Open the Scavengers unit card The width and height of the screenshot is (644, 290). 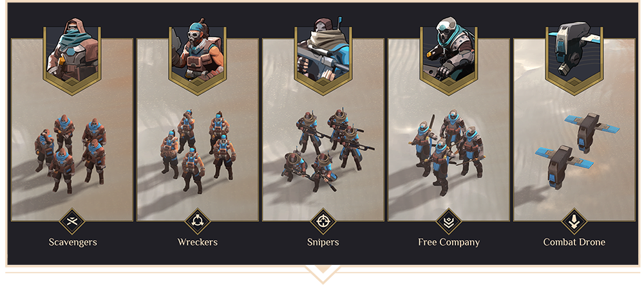coord(72,130)
